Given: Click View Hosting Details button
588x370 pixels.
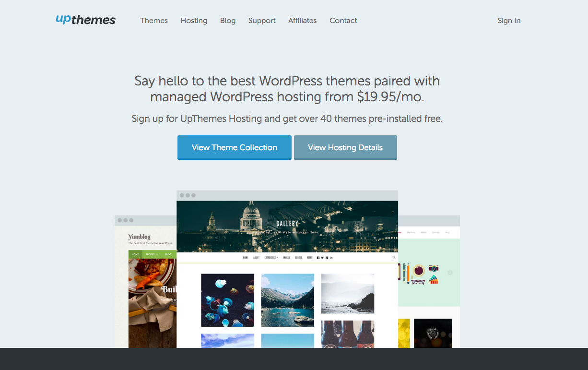Looking at the screenshot, I should (345, 147).
